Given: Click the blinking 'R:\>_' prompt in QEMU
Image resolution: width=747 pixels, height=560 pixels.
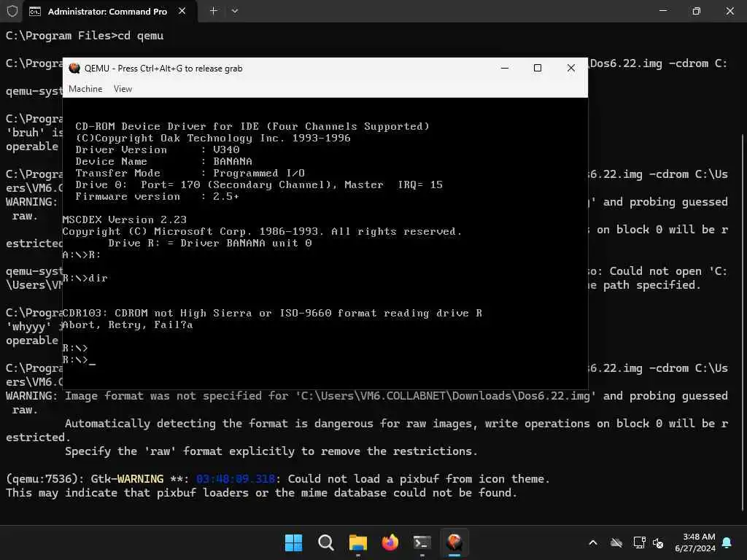Looking at the screenshot, I should pos(79,360).
